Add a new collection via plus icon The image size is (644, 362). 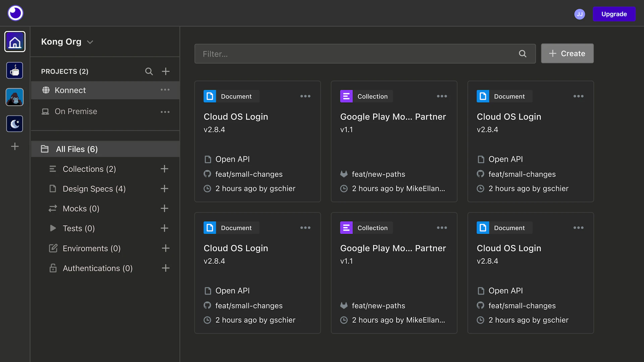tap(164, 169)
